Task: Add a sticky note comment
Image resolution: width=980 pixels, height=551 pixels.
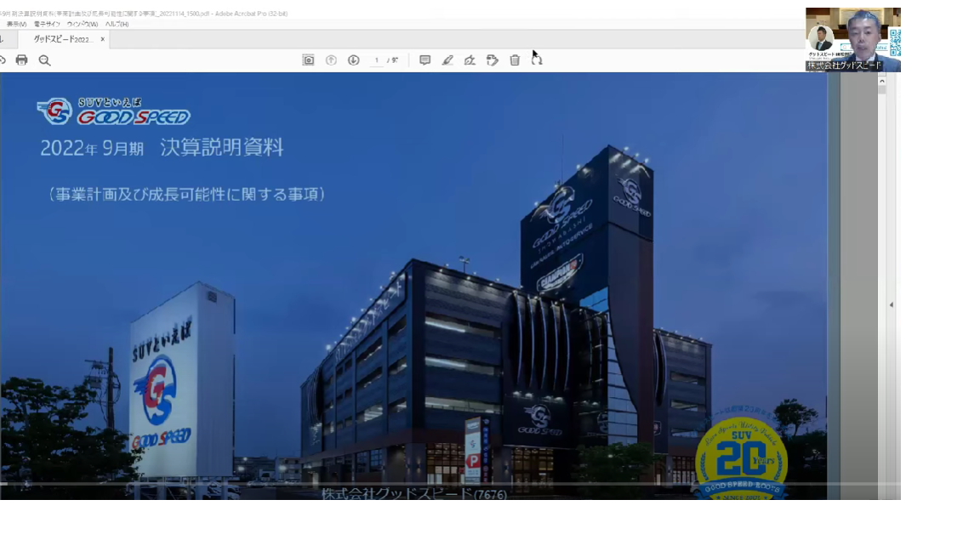Action: tap(425, 60)
